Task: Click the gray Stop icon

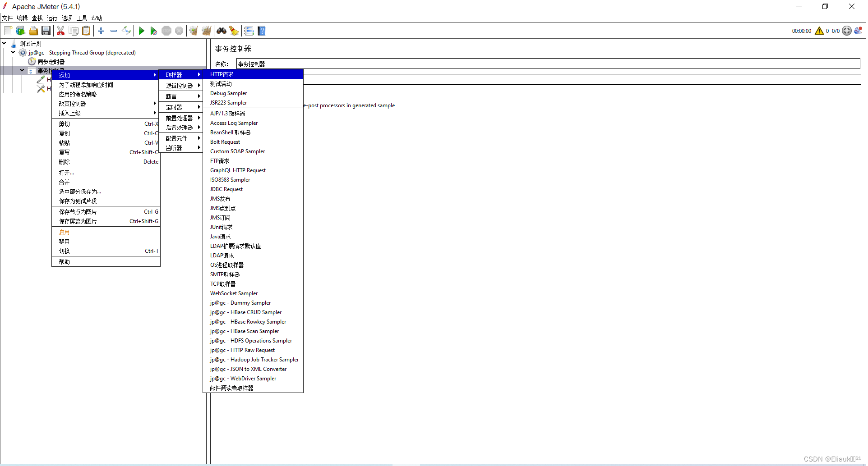Action: [x=166, y=31]
